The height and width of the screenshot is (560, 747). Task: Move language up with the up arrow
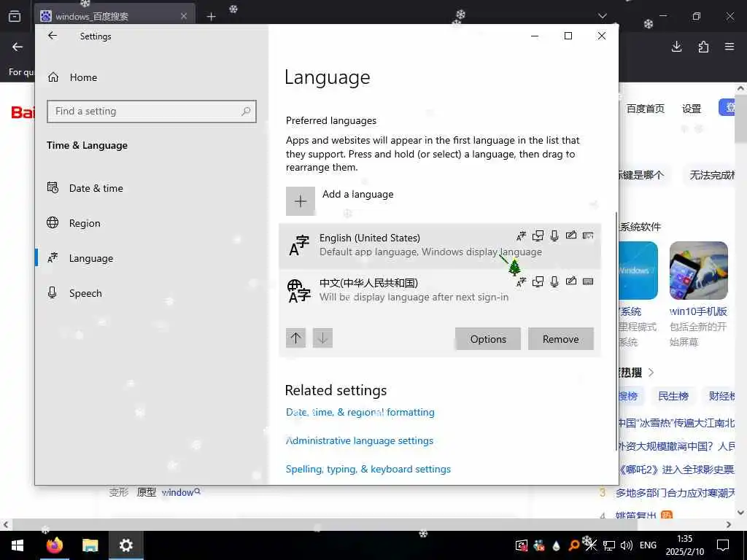(296, 338)
